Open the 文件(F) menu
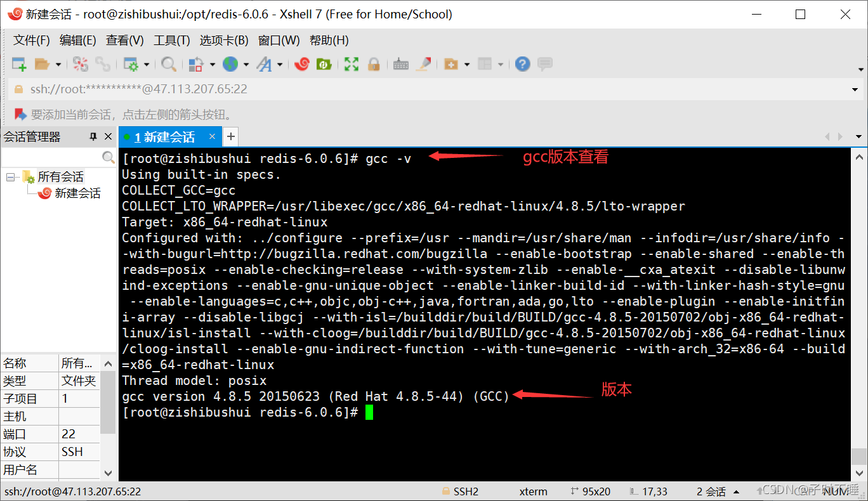The image size is (868, 501). pos(32,41)
